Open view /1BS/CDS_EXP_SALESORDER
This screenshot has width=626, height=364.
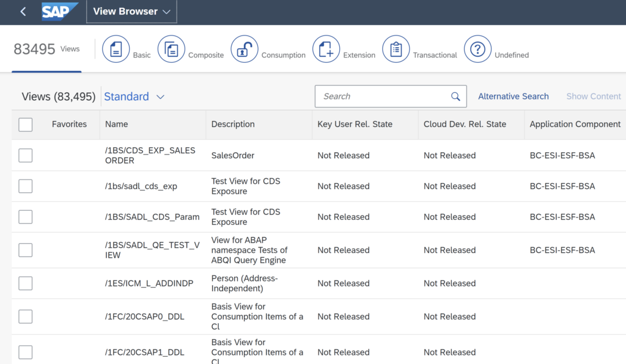point(150,156)
